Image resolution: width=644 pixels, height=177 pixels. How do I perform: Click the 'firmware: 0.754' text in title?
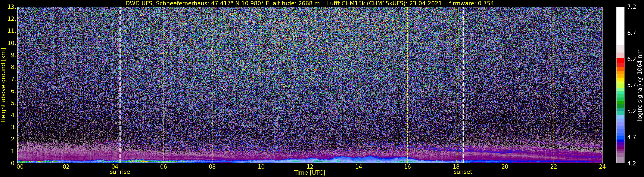pyautogui.click(x=472, y=3)
